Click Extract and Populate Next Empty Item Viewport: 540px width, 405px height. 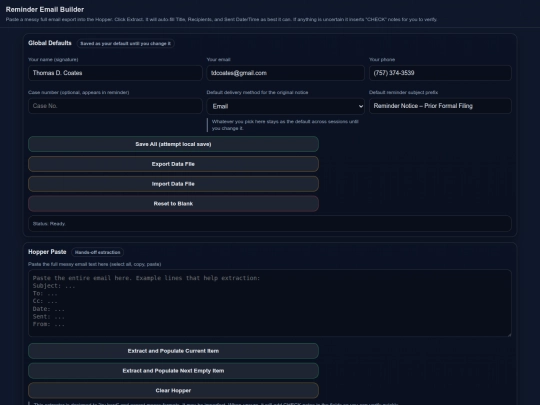point(173,371)
